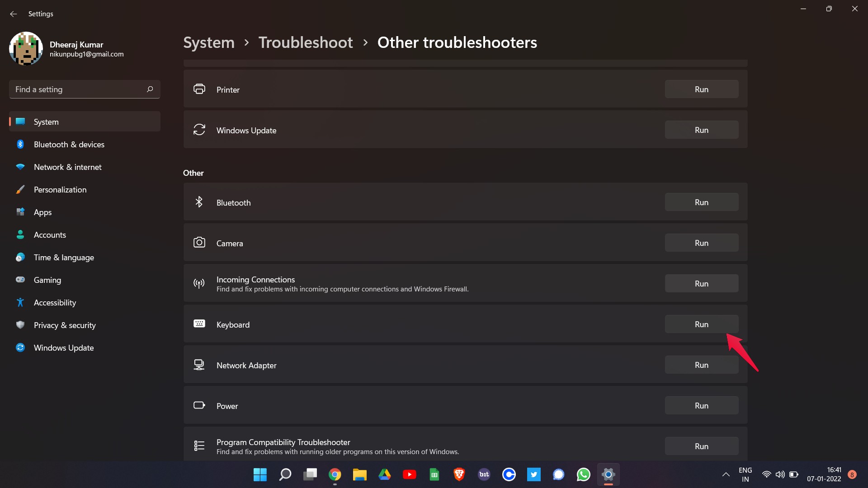
Task: Run the Network Adapter troubleshooter
Action: [x=701, y=365]
